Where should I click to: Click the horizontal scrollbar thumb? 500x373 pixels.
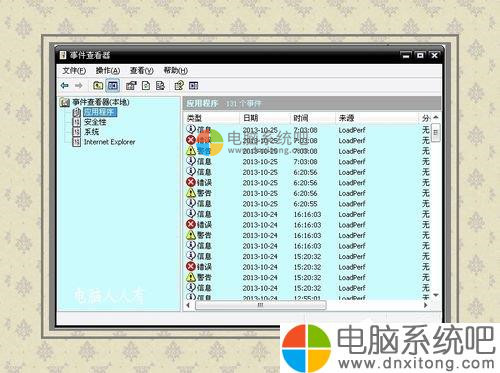pos(260,305)
